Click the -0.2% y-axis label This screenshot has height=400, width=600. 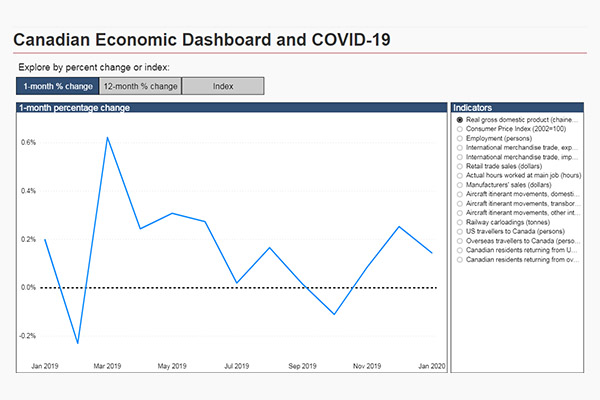point(28,336)
